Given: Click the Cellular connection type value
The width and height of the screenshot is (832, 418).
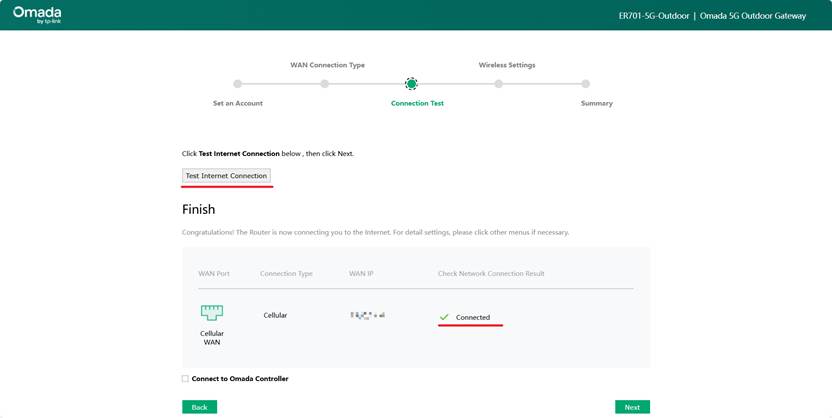Looking at the screenshot, I should (275, 315).
